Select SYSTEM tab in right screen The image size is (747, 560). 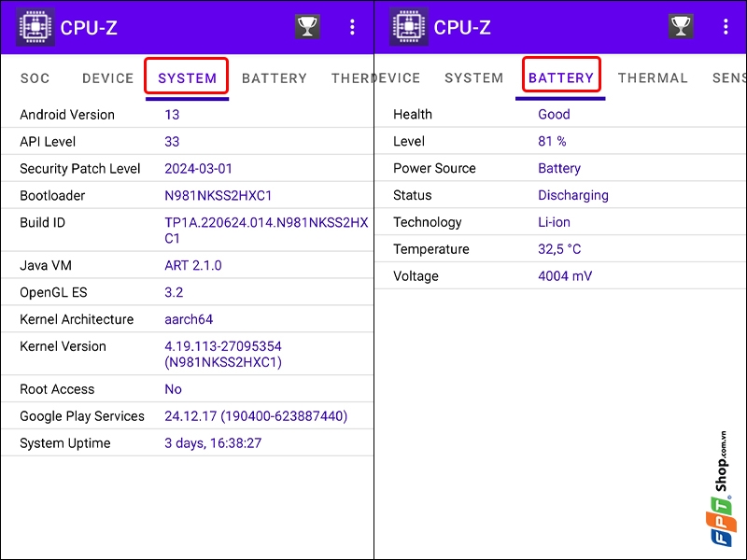(474, 77)
